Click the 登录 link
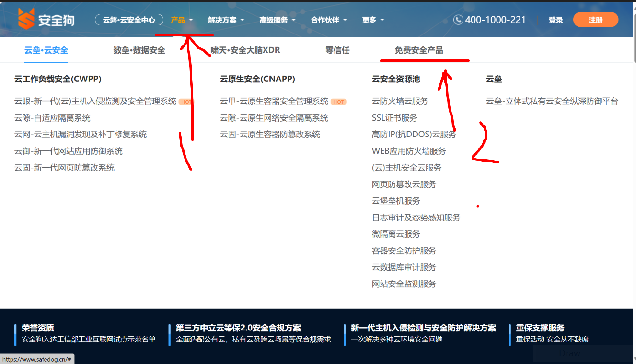The width and height of the screenshot is (636, 364). coord(556,20)
